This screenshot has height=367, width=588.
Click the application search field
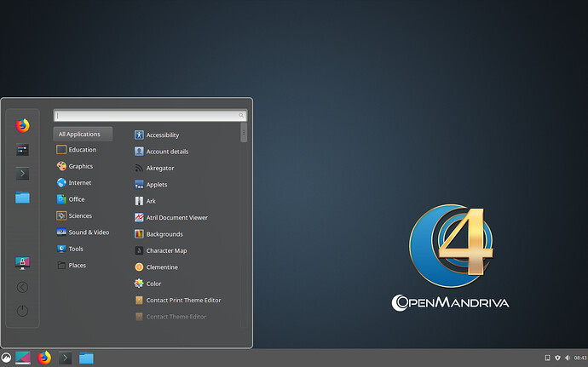pos(150,116)
